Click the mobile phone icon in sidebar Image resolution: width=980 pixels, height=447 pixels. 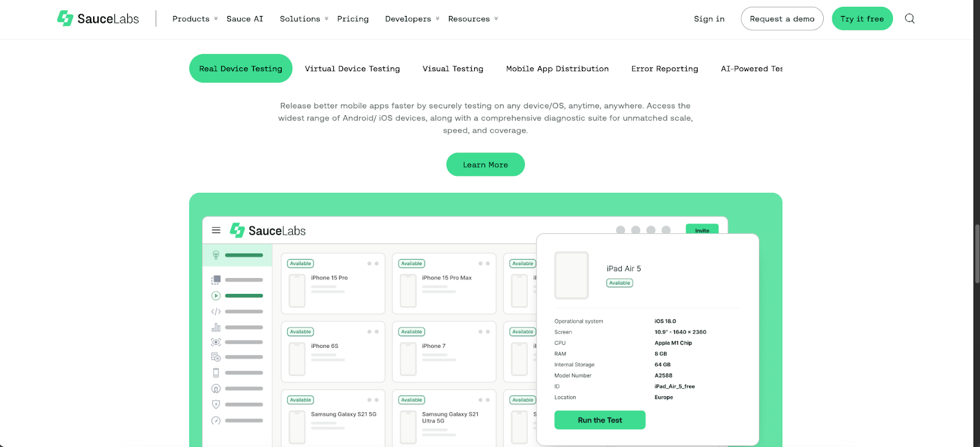coord(216,373)
